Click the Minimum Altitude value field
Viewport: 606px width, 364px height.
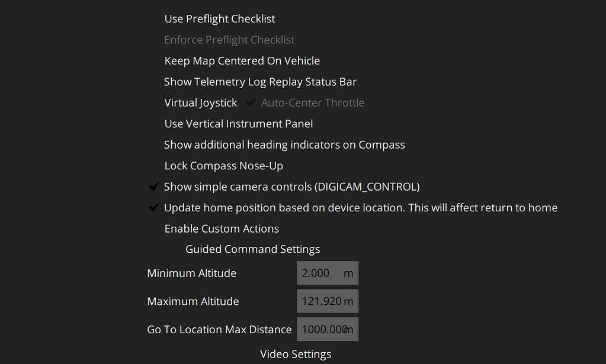[x=327, y=272]
